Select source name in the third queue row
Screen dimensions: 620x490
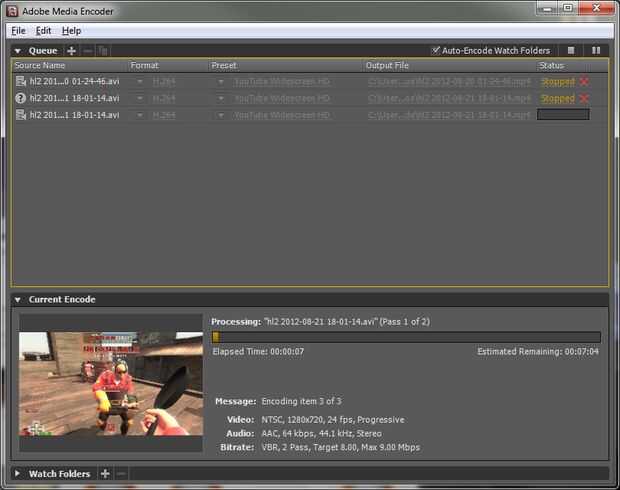[74, 115]
